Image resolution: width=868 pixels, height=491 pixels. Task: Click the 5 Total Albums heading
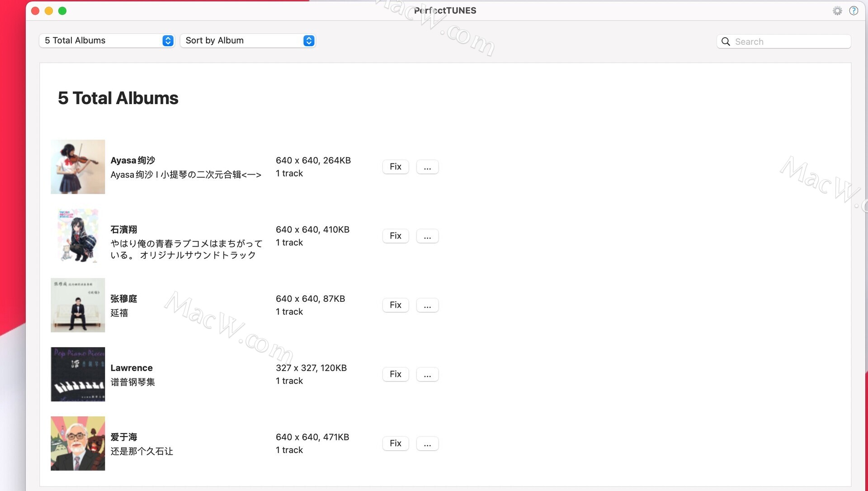(118, 98)
